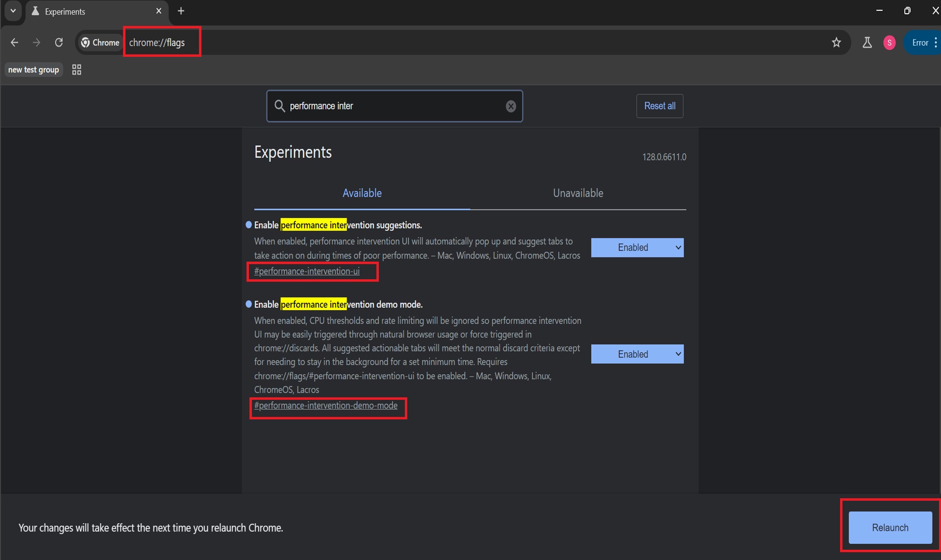This screenshot has height=560, width=941.
Task: Expand the second Enabled dropdown
Action: tap(638, 353)
